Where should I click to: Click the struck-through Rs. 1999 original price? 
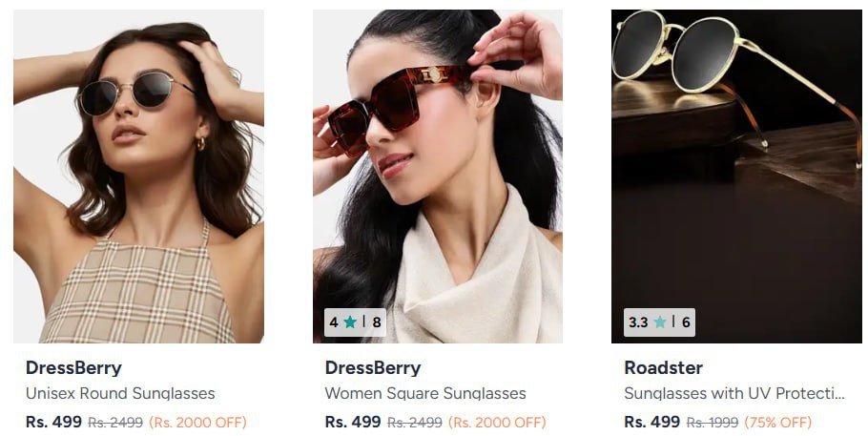(713, 423)
